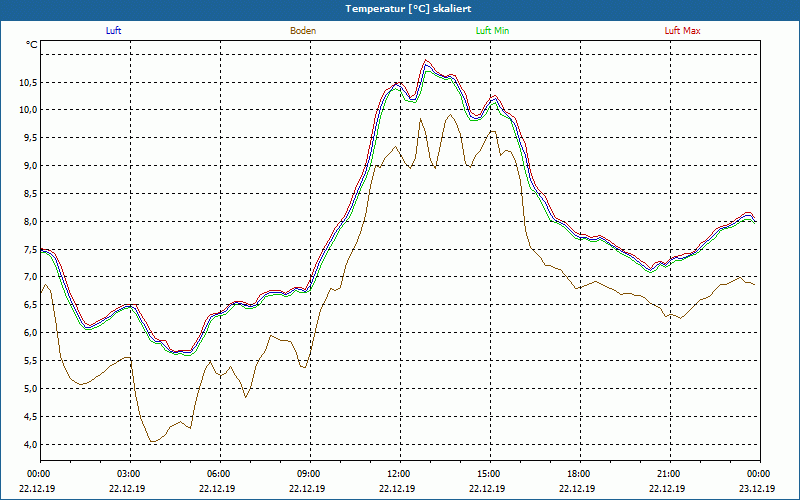Click the 9,0 y-axis value
The image size is (800, 500).
click(30, 165)
